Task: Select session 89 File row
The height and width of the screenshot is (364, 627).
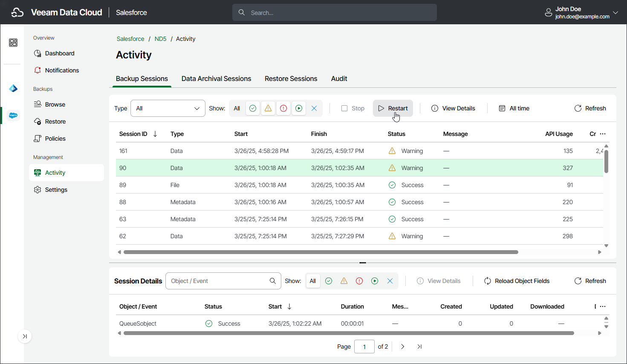Action: point(359,185)
